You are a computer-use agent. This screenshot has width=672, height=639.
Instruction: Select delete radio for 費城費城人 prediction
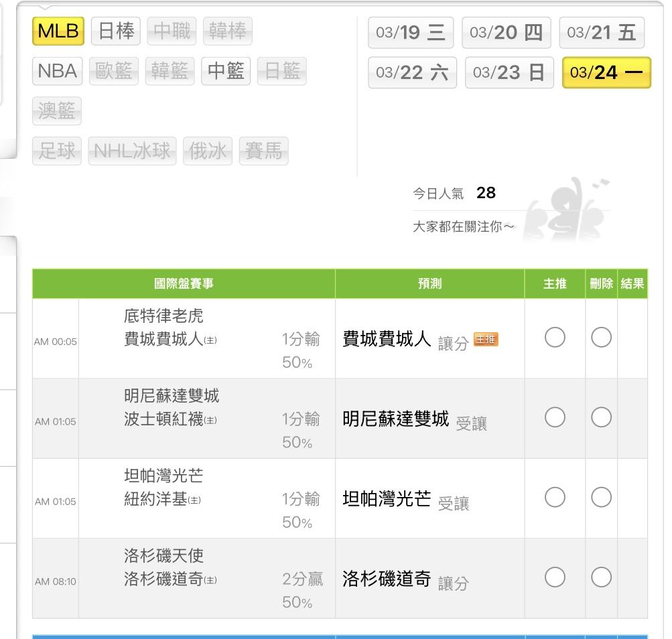[601, 338]
